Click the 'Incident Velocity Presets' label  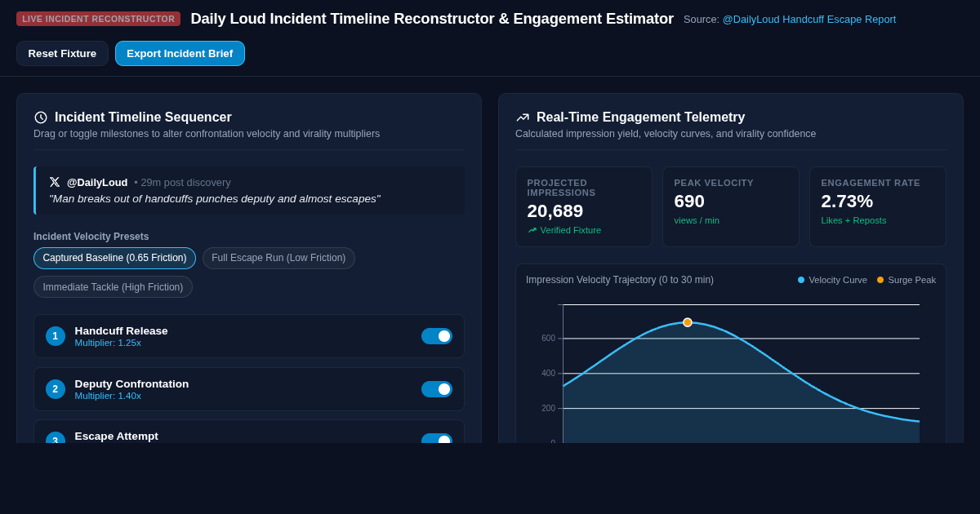[x=91, y=237]
